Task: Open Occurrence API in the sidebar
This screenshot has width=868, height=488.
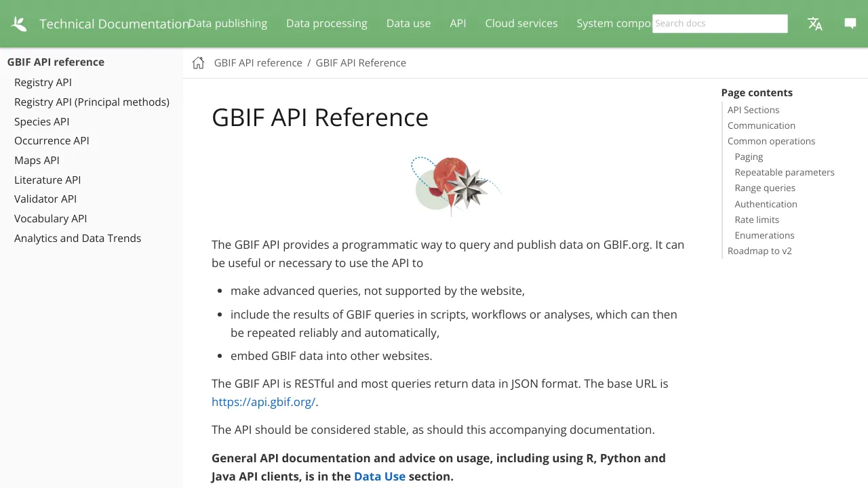Action: (52, 140)
